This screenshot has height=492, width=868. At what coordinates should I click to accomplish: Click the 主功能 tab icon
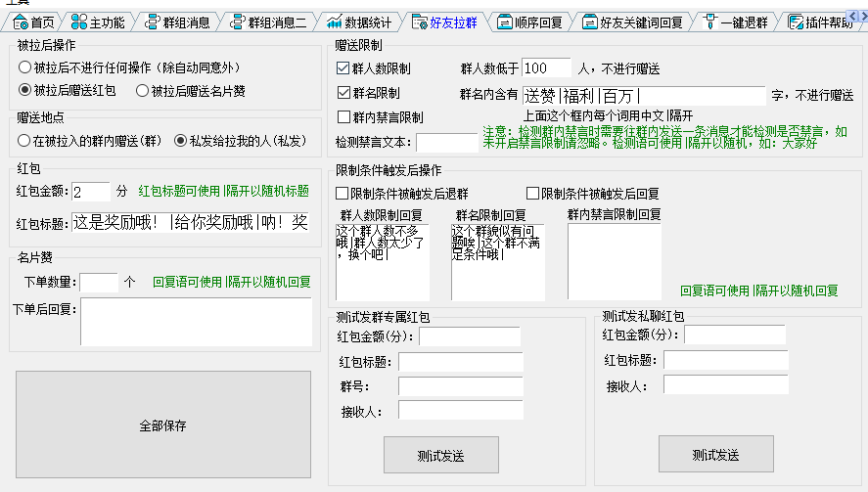coord(79,22)
